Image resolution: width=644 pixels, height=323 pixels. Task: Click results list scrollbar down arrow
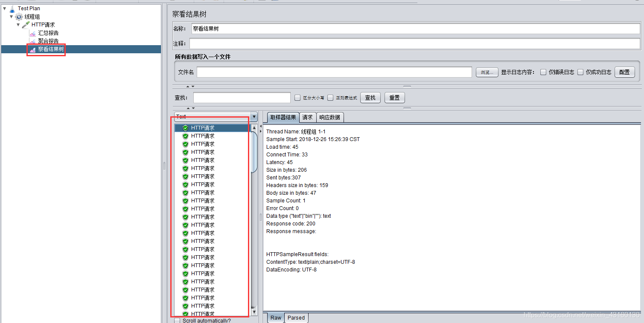click(254, 312)
